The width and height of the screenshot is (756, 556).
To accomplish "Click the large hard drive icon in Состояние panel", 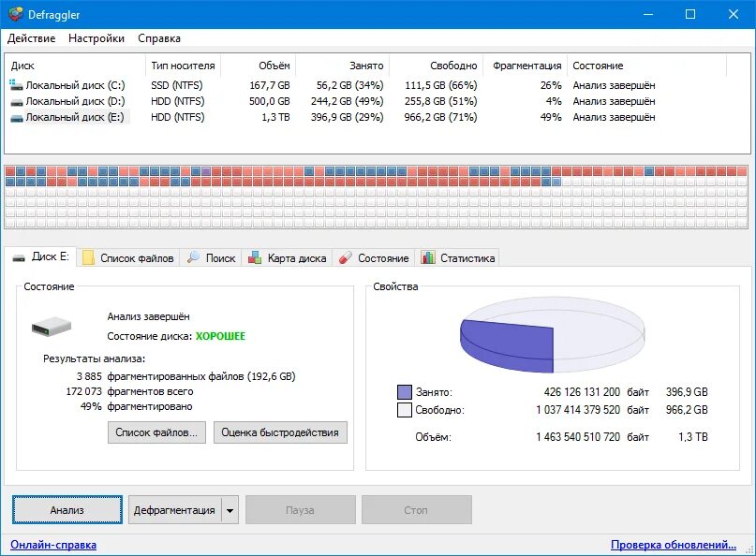I will 52,327.
